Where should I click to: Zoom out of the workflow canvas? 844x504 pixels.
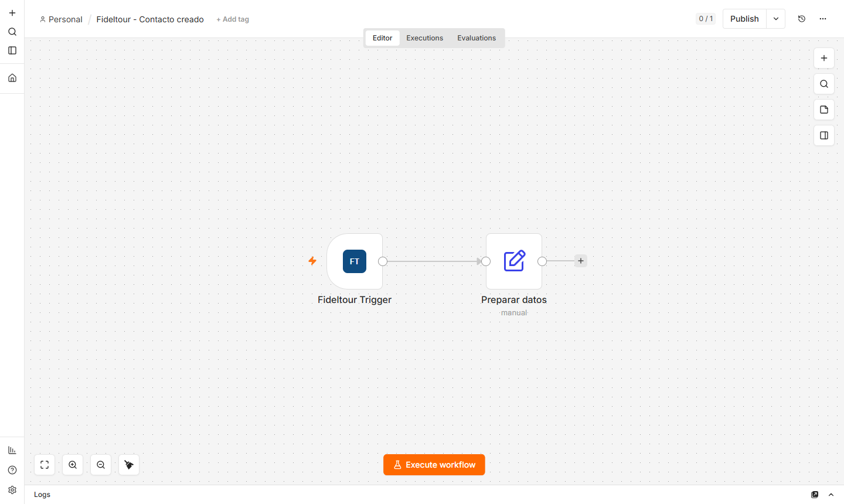click(101, 465)
